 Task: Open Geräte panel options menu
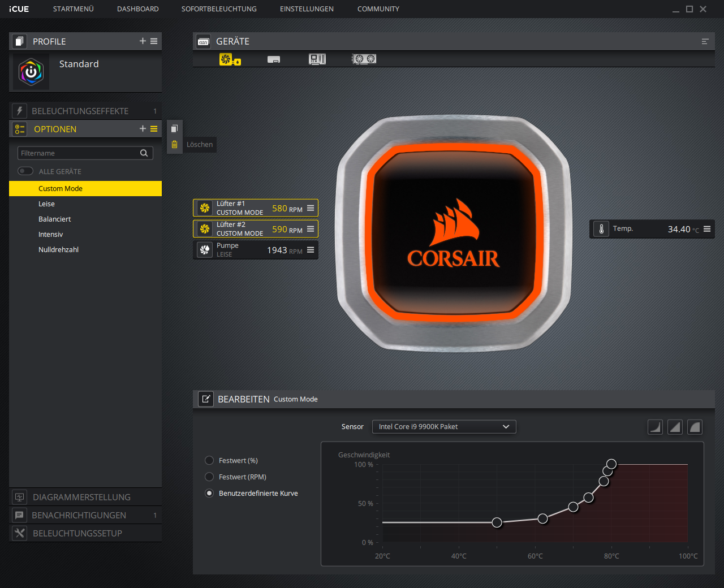tap(705, 41)
